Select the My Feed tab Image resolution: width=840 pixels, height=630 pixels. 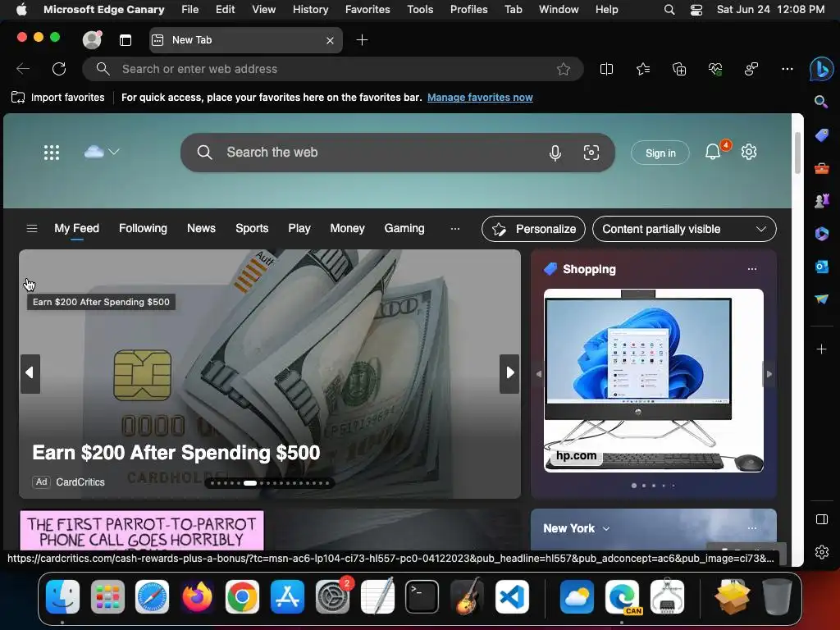pos(76,229)
